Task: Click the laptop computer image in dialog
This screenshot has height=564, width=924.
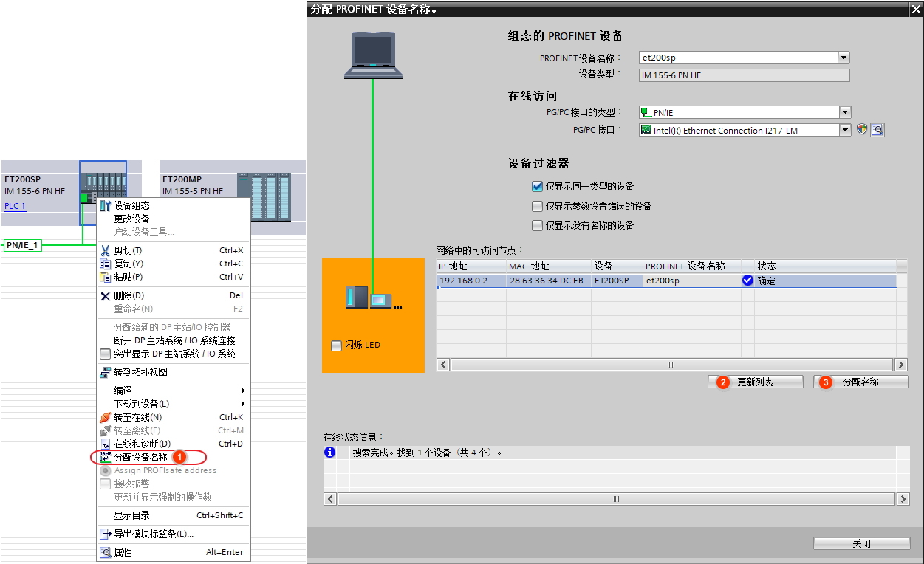Action: point(373,55)
